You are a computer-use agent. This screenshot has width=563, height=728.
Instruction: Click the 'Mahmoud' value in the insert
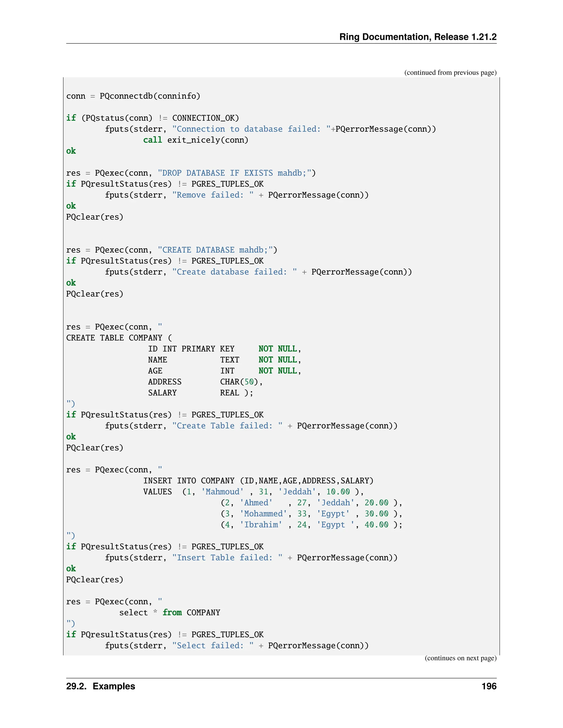click(222, 492)
